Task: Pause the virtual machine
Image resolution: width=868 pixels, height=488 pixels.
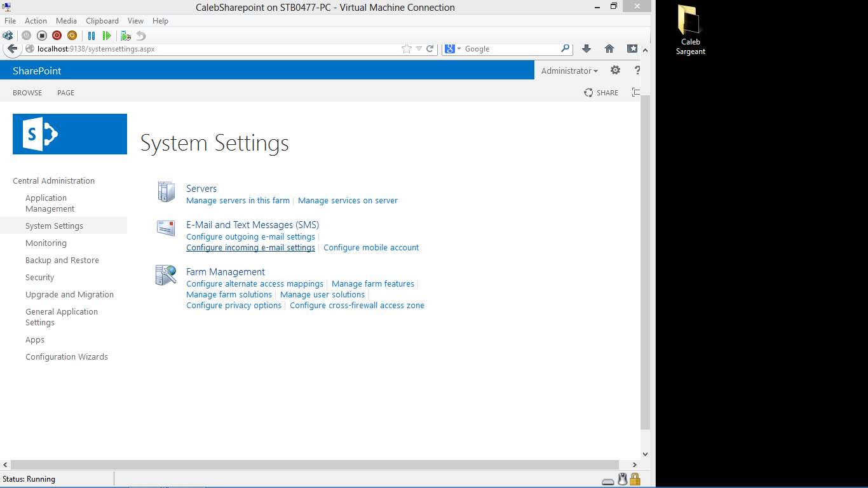Action: [92, 36]
